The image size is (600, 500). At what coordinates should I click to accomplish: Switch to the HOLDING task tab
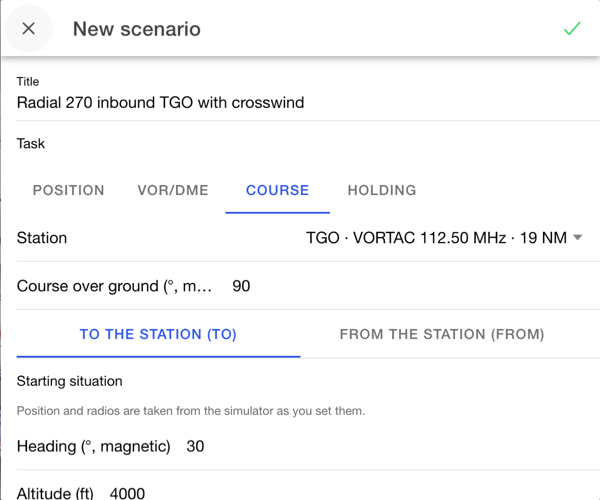tap(382, 190)
